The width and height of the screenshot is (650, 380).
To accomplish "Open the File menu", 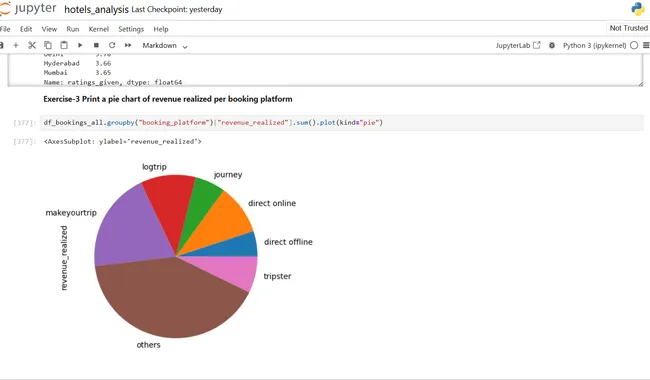I will click(5, 29).
